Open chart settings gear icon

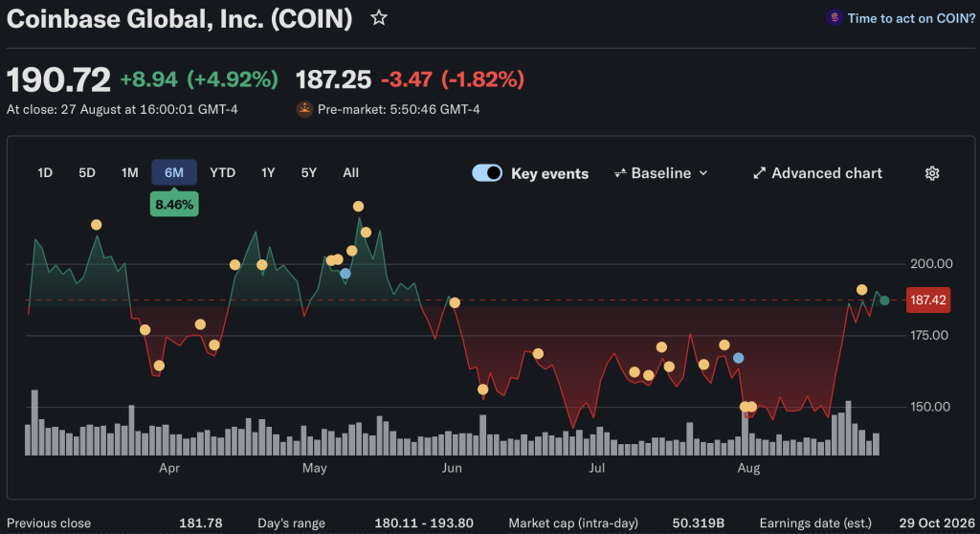tap(932, 173)
